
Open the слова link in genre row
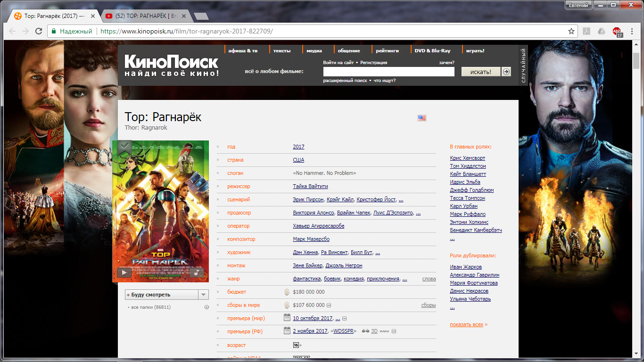click(429, 279)
